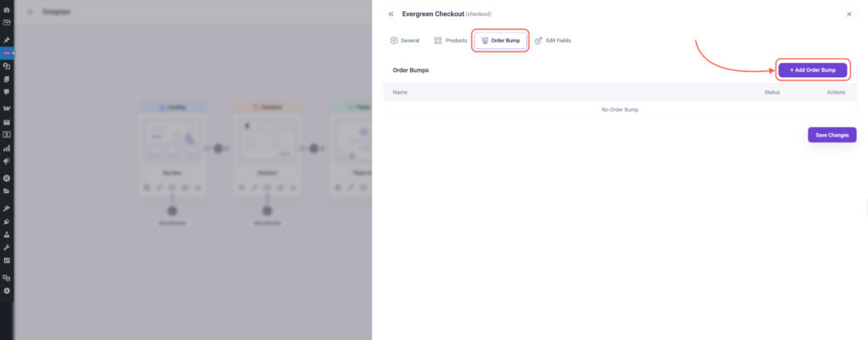Click the Order Bumps heading
Viewport: 868px width, 340px height.
(x=411, y=70)
